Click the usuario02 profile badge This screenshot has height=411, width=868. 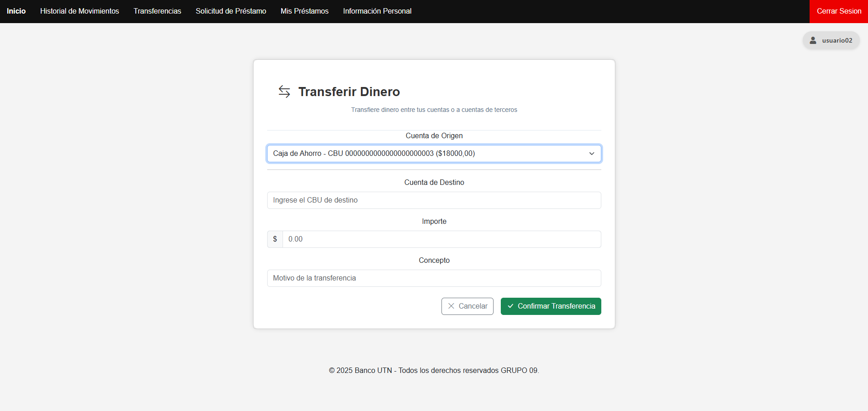click(831, 40)
